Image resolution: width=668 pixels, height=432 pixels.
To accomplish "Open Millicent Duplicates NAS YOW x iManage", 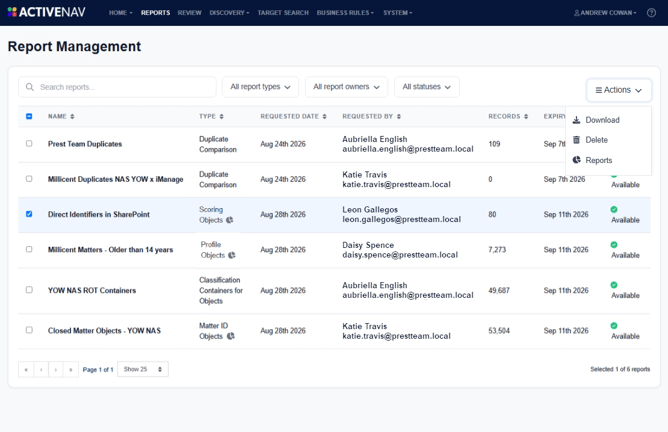I will (x=115, y=179).
